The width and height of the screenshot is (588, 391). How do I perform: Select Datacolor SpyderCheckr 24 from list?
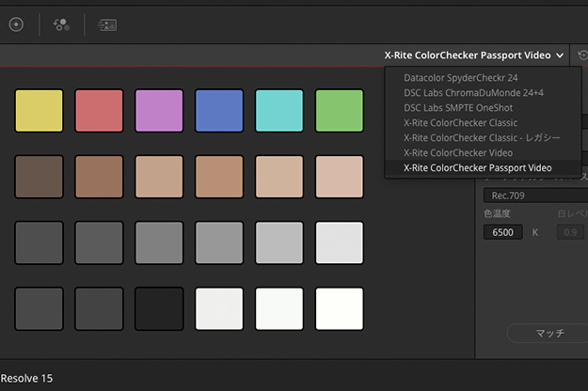pyautogui.click(x=460, y=78)
